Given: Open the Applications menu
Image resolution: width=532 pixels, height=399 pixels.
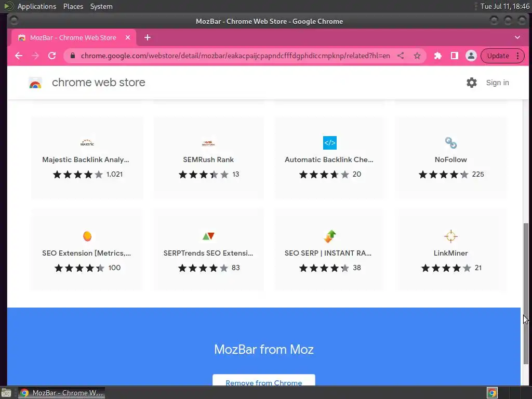Looking at the screenshot, I should tap(37, 6).
